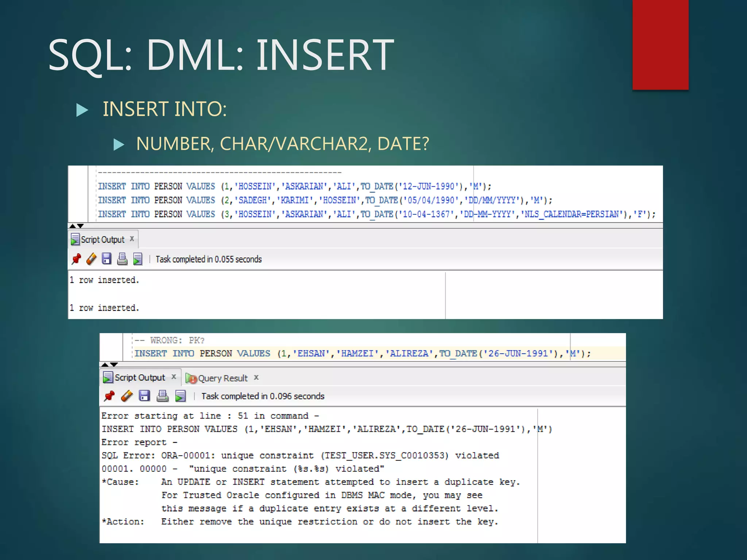Click the up arrow on lower pane splitter
This screenshot has height=560, width=747.
coord(105,364)
